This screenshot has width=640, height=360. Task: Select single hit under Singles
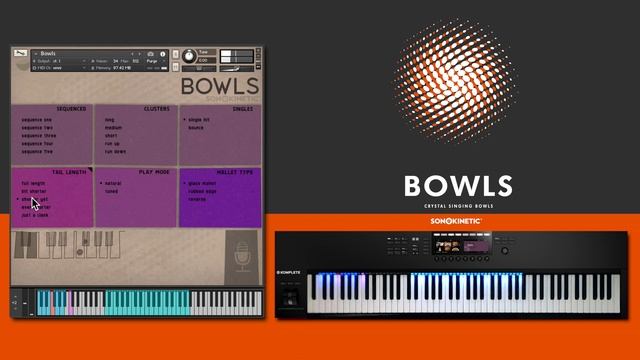199,120
